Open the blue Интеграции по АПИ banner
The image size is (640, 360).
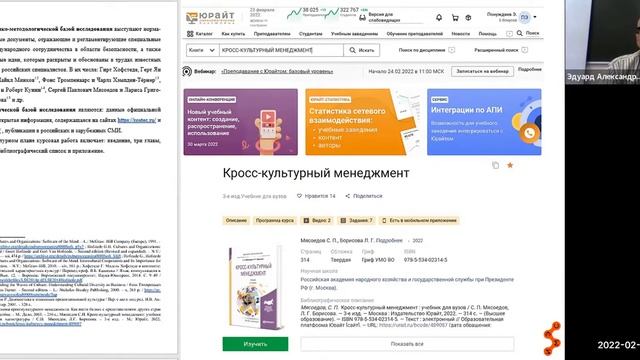(x=484, y=122)
